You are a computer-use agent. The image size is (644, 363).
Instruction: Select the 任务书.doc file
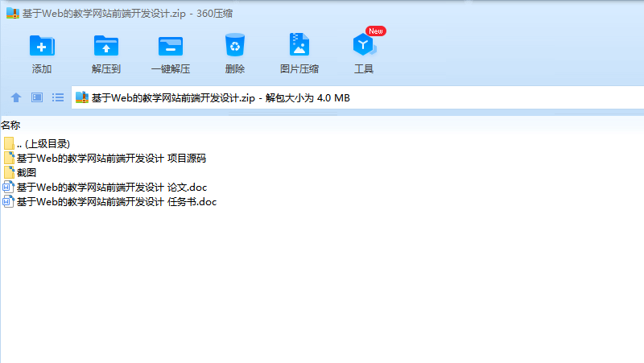[109, 201]
